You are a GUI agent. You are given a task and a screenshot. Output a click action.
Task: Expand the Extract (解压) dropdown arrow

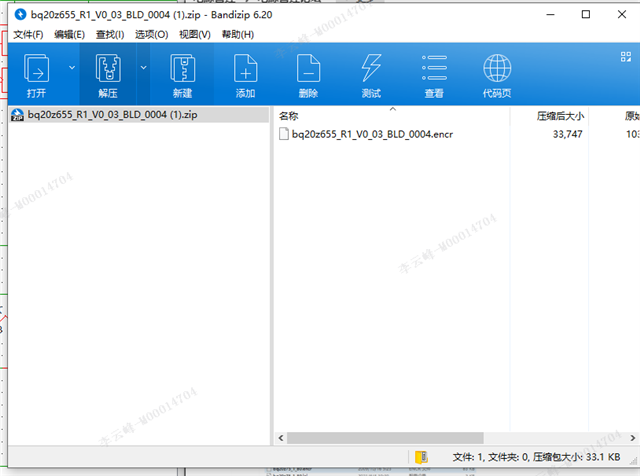tap(144, 67)
